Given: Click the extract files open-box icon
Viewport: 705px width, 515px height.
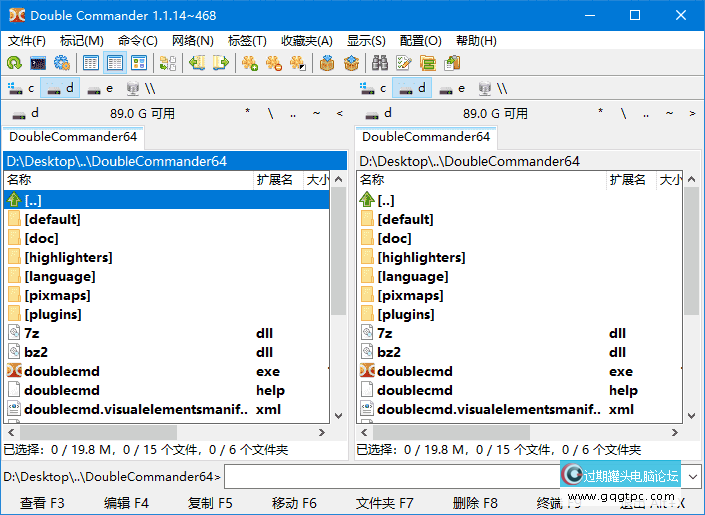Looking at the screenshot, I should click(350, 63).
